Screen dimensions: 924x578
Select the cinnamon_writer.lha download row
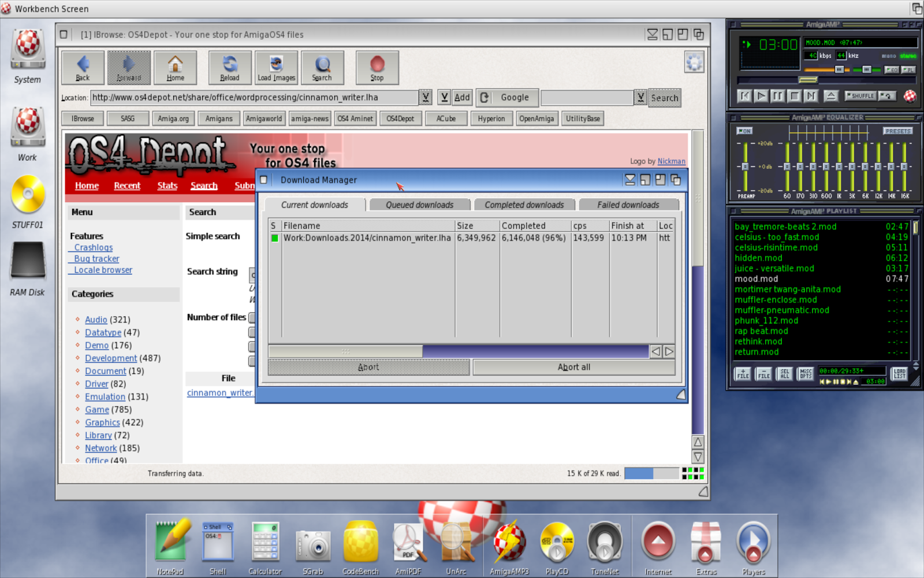[471, 238]
